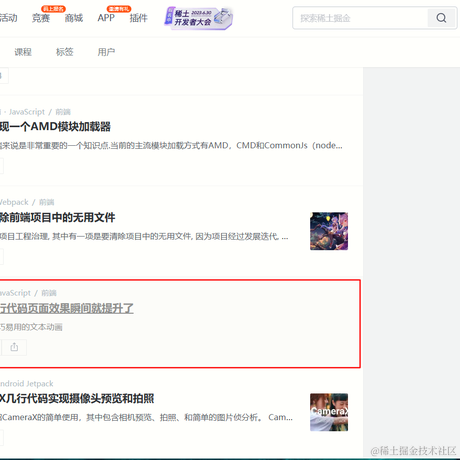
Task: Open the 前端项目中的无用文件 article title
Action: coord(57,218)
